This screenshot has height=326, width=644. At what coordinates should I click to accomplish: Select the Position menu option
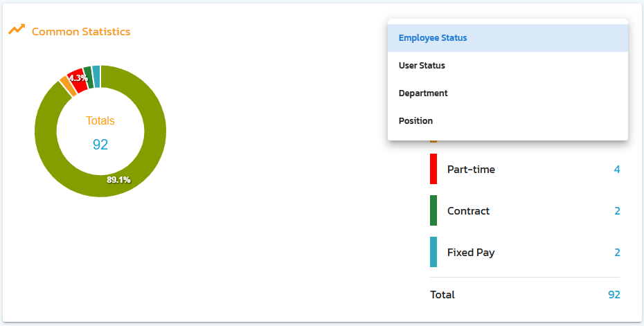tap(415, 121)
